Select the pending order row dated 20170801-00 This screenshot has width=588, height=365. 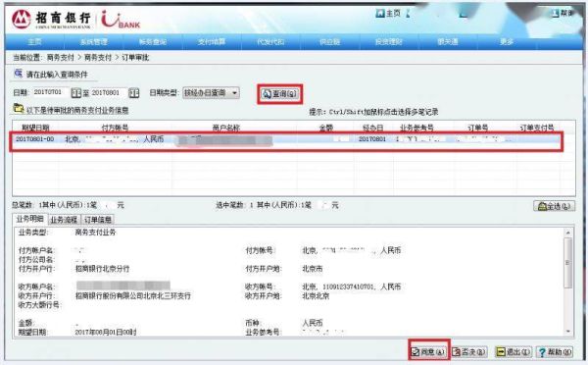click(x=286, y=139)
